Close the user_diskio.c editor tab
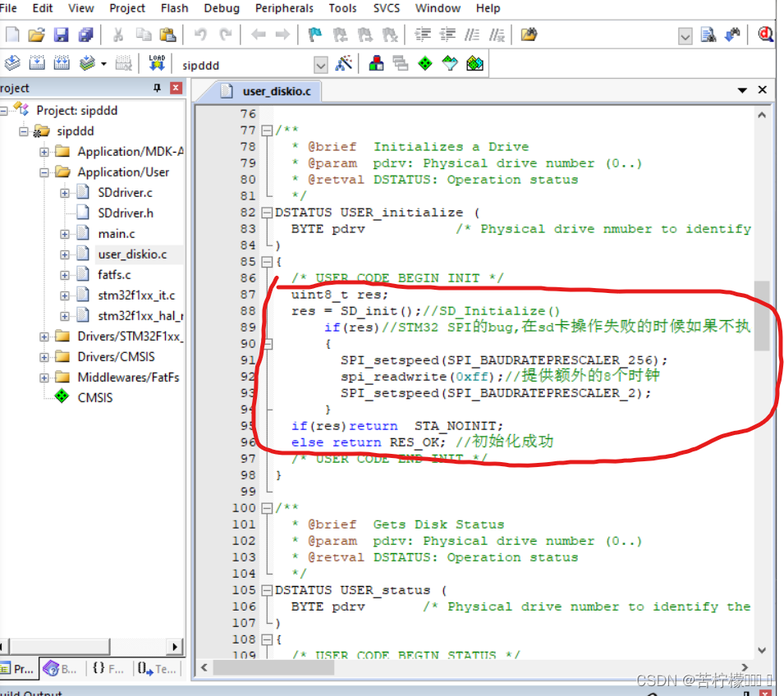 [762, 89]
